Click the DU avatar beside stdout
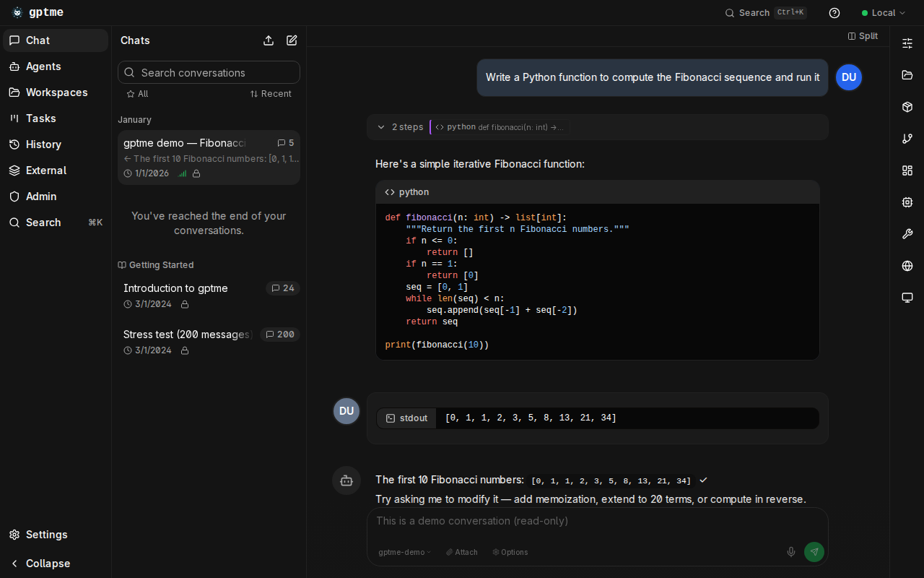924x578 pixels. pos(346,411)
